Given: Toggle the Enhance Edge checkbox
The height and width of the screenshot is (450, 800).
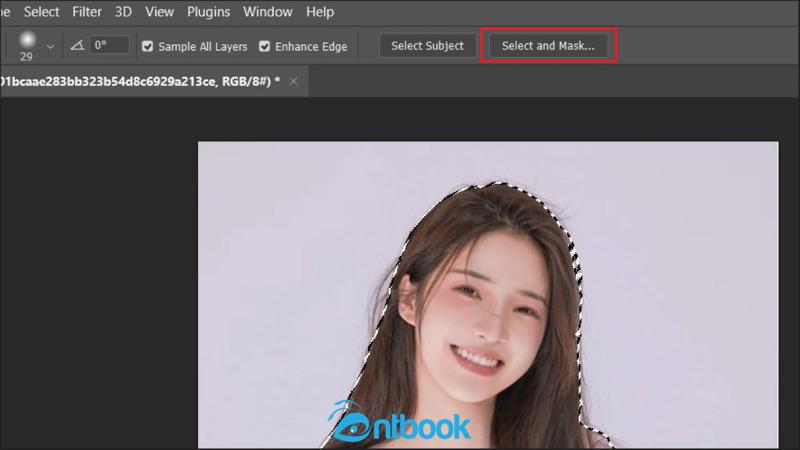Looking at the screenshot, I should 264,46.
